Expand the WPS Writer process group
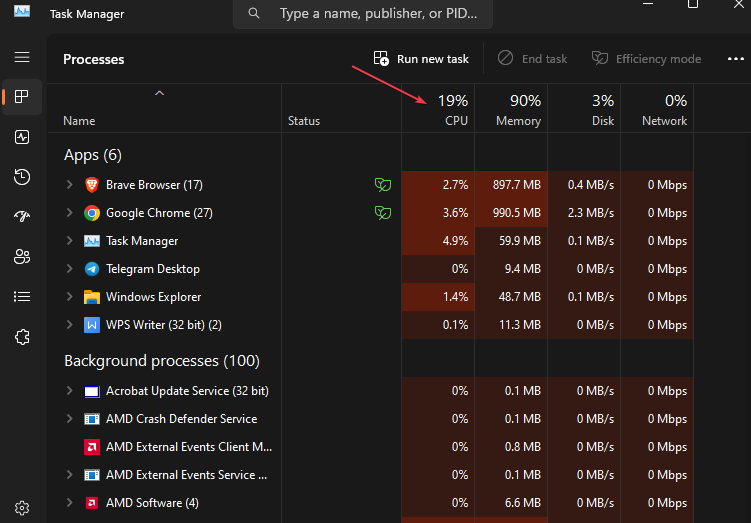 pyautogui.click(x=69, y=325)
